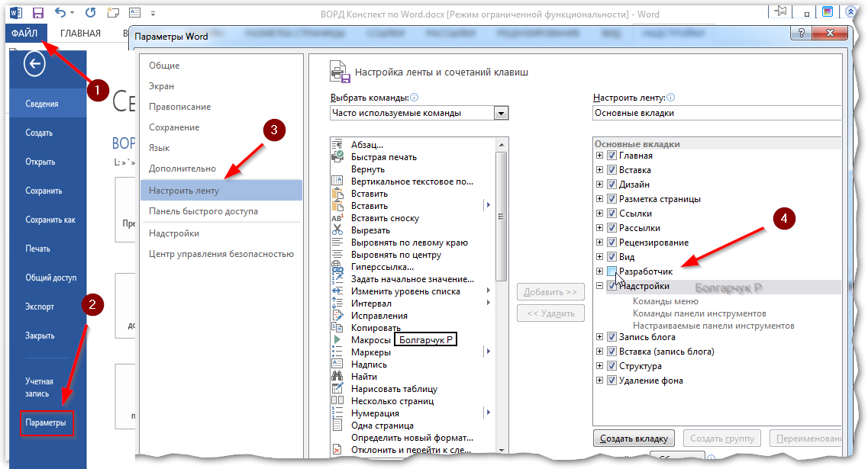Select the Интервал command icon

pos(337,303)
